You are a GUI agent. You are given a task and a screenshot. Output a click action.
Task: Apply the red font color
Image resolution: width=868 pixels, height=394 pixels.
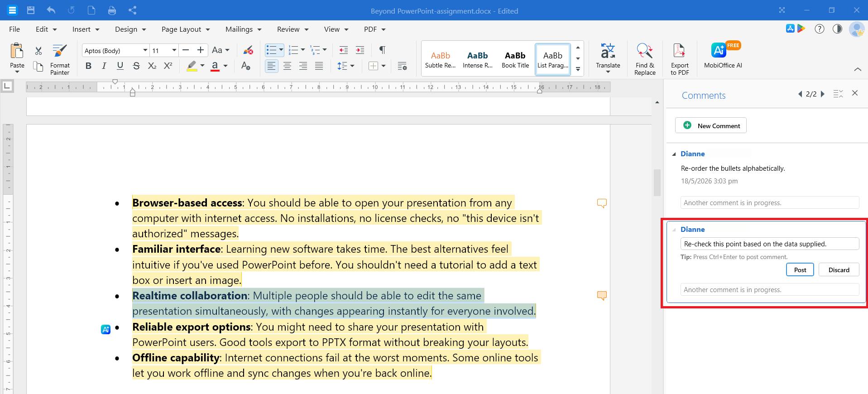pos(215,66)
